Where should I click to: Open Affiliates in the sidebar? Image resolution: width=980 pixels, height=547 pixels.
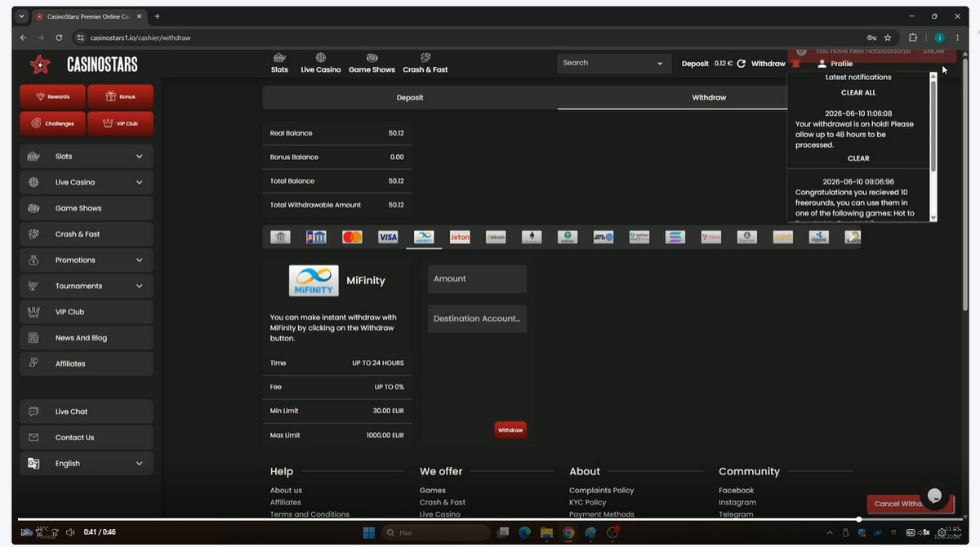click(x=86, y=363)
